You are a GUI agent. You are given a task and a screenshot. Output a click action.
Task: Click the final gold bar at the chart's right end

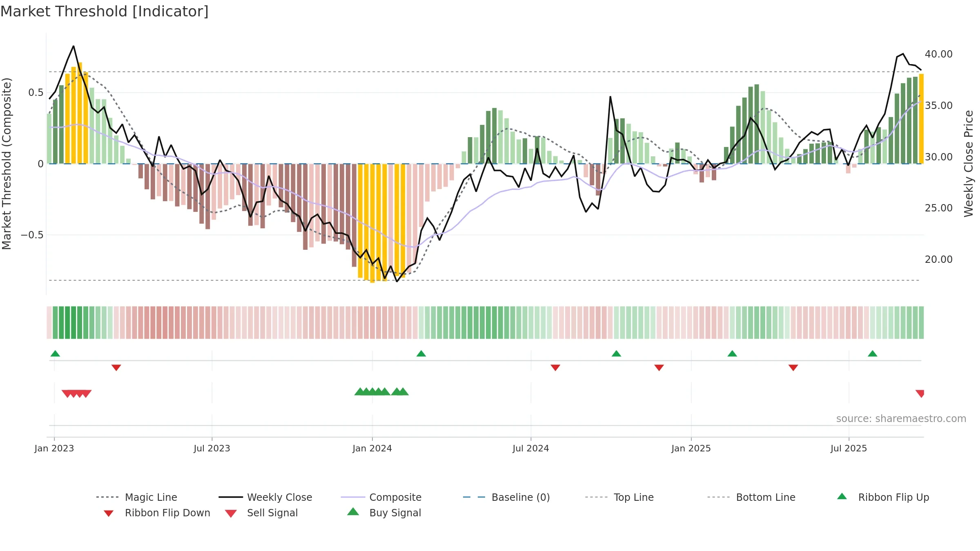click(921, 119)
